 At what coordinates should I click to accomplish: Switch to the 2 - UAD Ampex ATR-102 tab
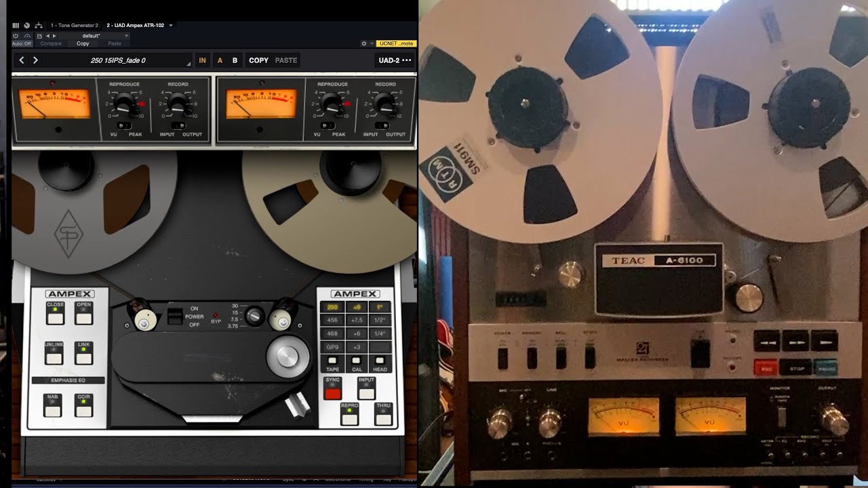pyautogui.click(x=136, y=25)
